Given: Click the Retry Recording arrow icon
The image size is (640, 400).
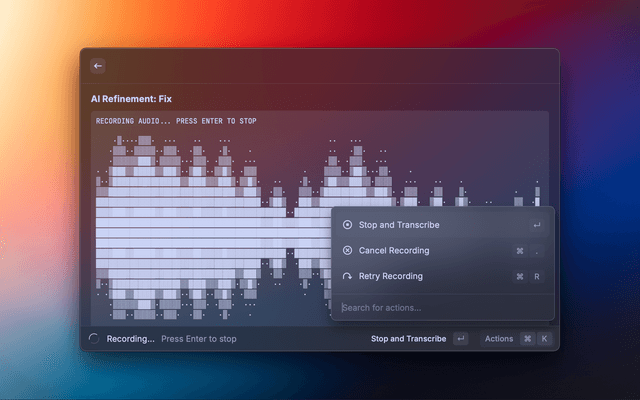Looking at the screenshot, I should point(347,276).
